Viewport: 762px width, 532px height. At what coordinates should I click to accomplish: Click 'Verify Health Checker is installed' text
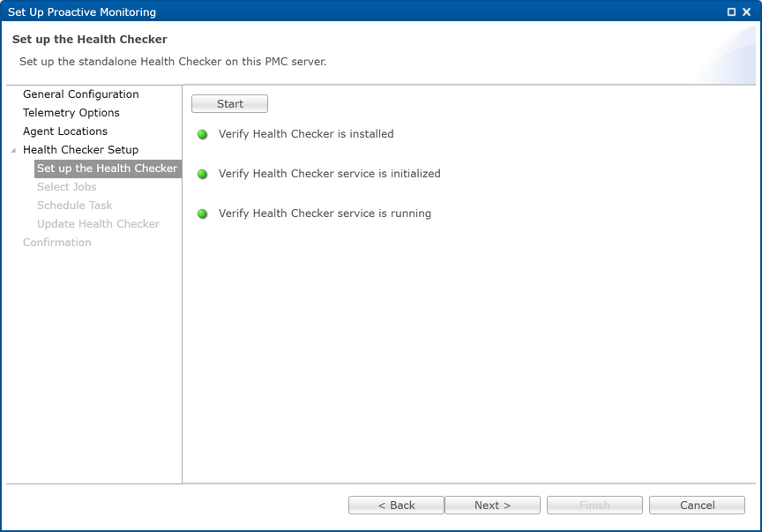click(306, 134)
